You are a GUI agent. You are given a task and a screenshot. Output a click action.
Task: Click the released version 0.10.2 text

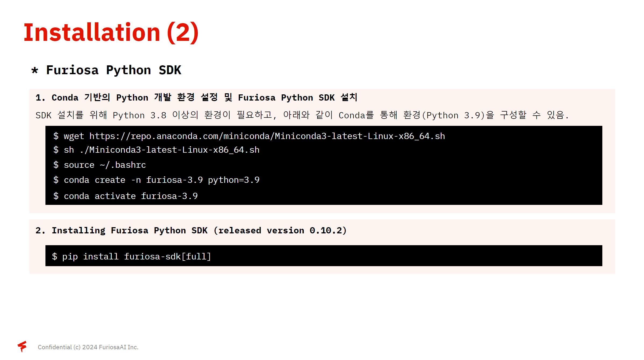[x=280, y=230]
